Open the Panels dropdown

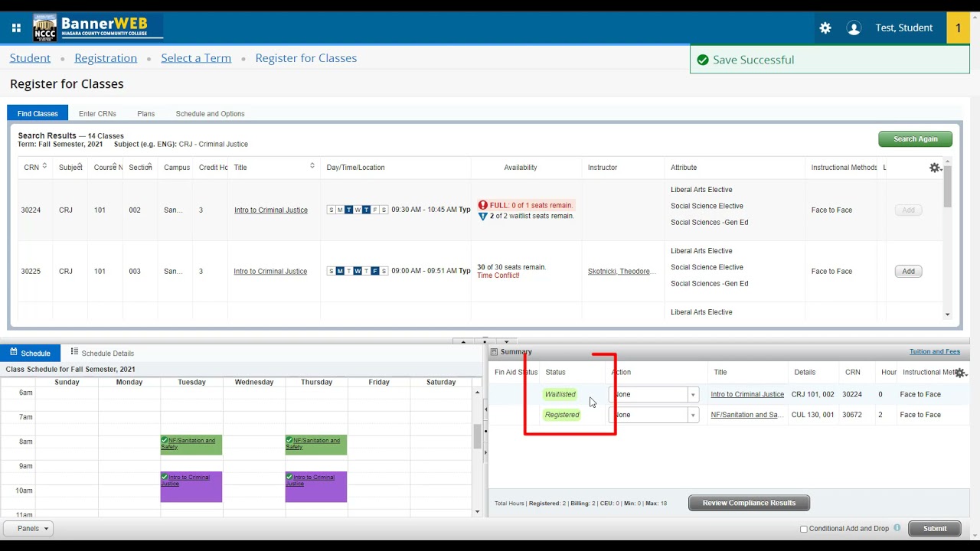28,528
